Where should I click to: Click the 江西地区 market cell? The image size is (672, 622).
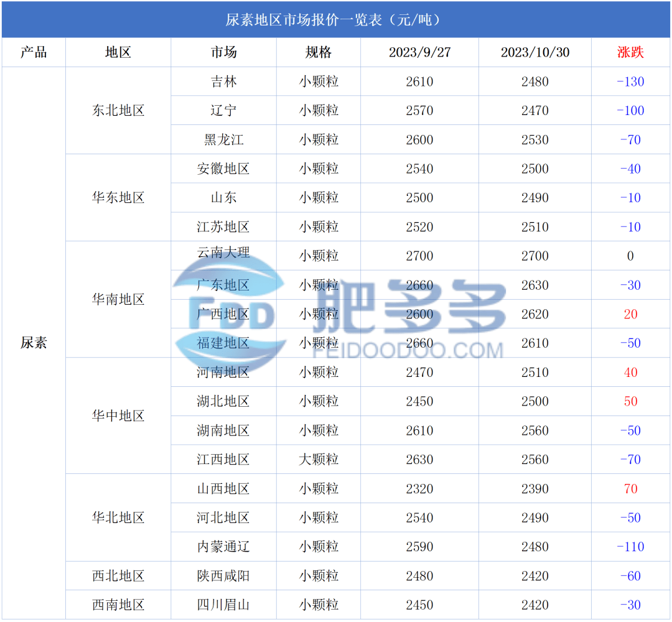(x=223, y=460)
